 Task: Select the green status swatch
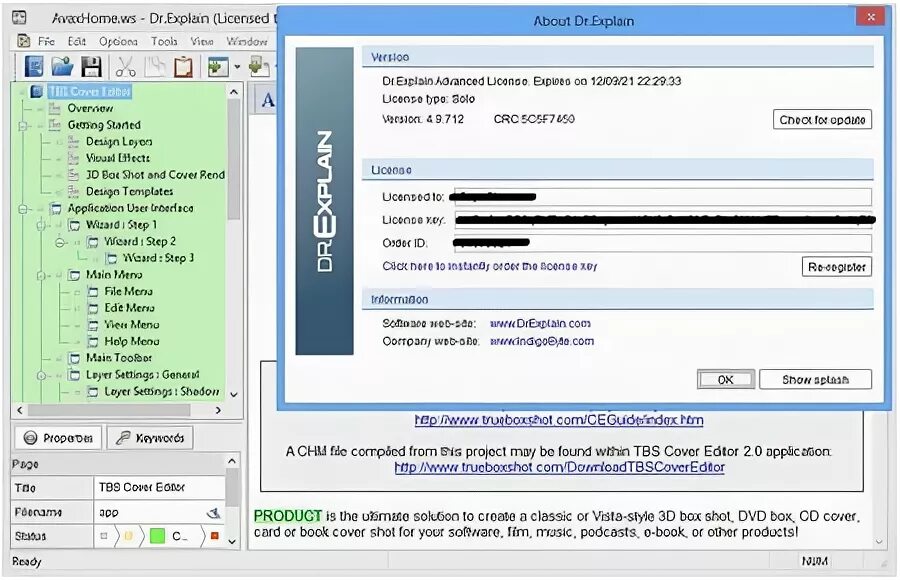(157, 536)
